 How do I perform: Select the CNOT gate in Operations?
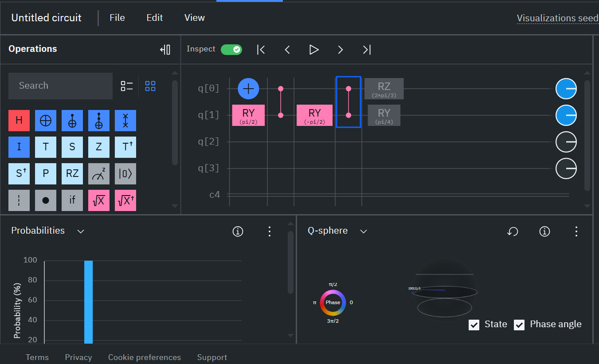pos(72,121)
